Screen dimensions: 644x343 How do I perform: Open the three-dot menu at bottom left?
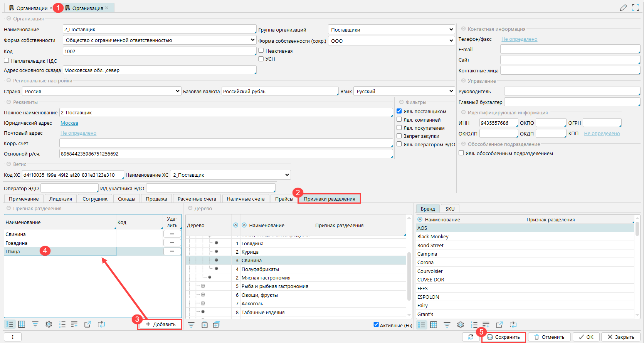(x=13, y=337)
